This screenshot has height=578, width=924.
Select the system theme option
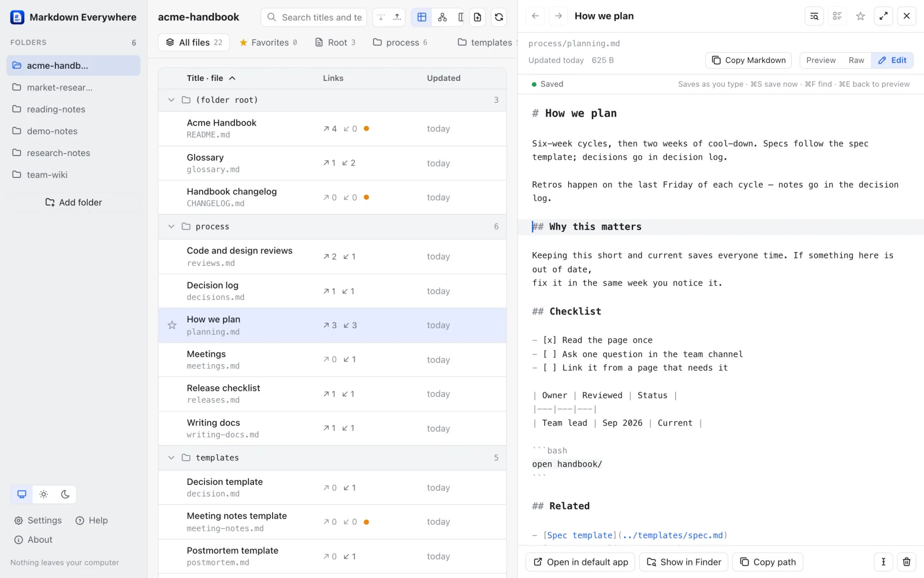tap(22, 494)
